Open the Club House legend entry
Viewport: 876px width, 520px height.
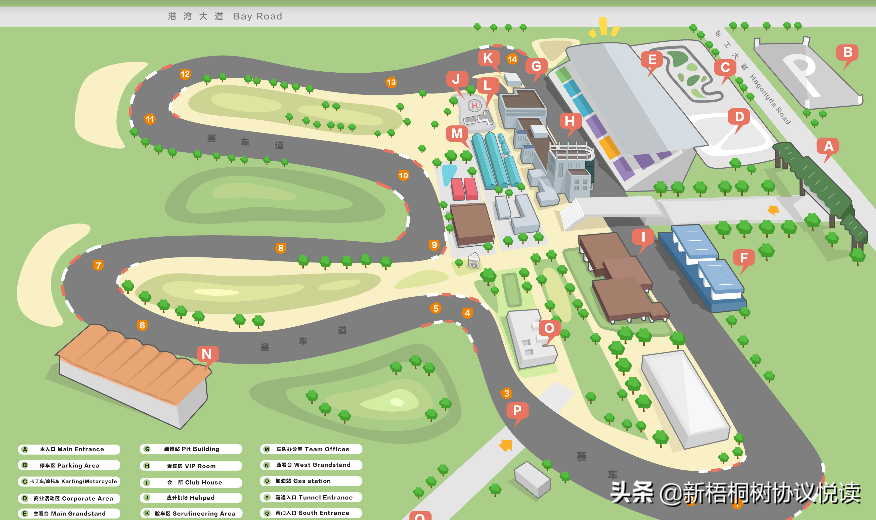coord(190,482)
